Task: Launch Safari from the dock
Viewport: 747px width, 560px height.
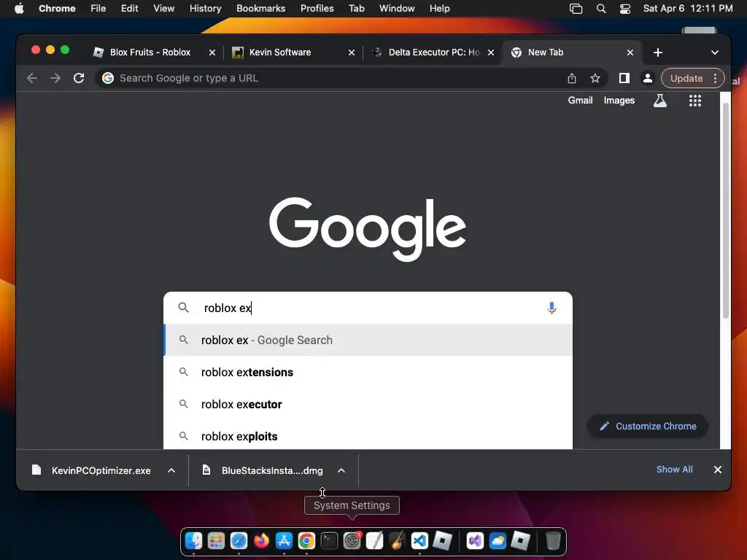Action: pyautogui.click(x=239, y=541)
